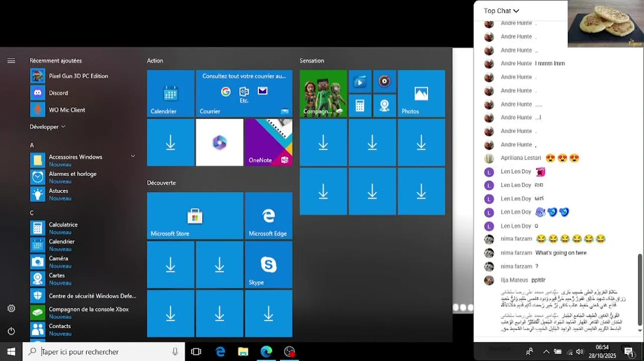The height and width of the screenshot is (361, 644).
Task: Open the white Microsoft 365 tile
Action: [219, 142]
